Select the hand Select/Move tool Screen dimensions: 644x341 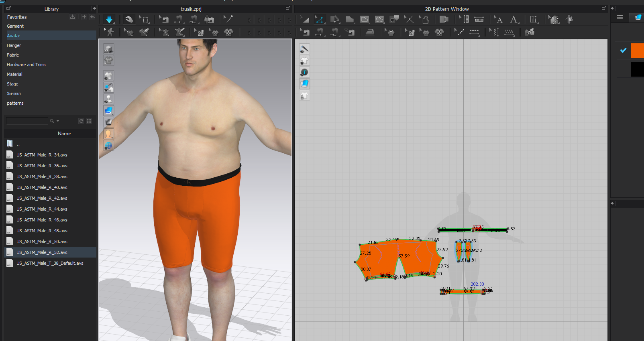pyautogui.click(x=128, y=19)
